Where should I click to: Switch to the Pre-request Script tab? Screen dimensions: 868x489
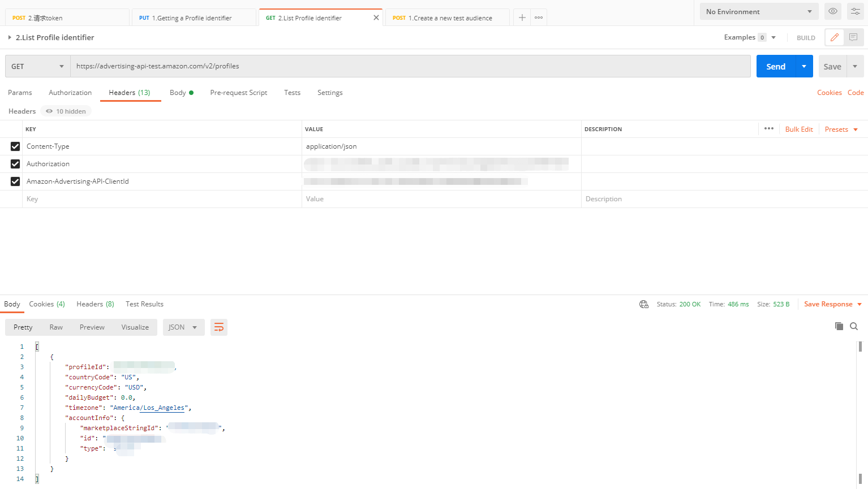point(238,92)
